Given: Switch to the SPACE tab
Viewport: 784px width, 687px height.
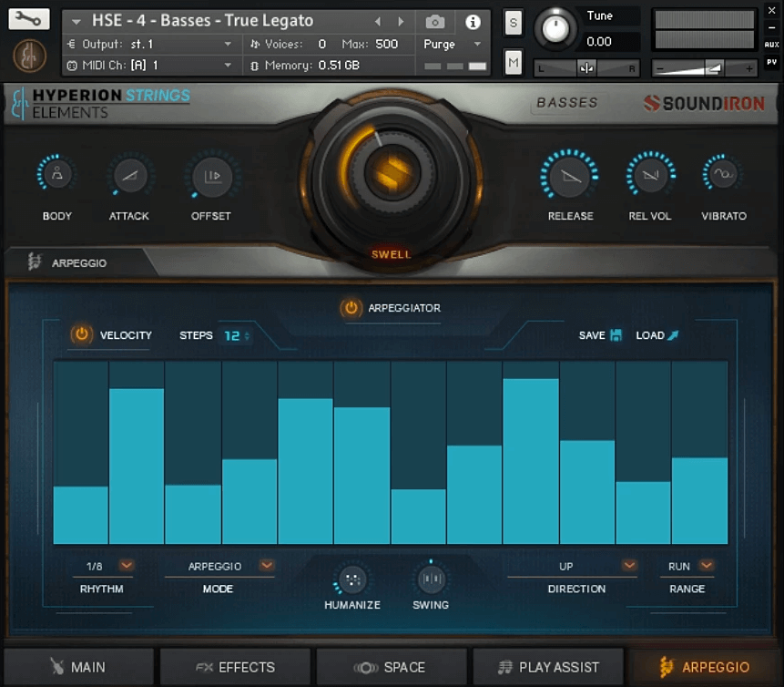Looking at the screenshot, I should (x=391, y=667).
